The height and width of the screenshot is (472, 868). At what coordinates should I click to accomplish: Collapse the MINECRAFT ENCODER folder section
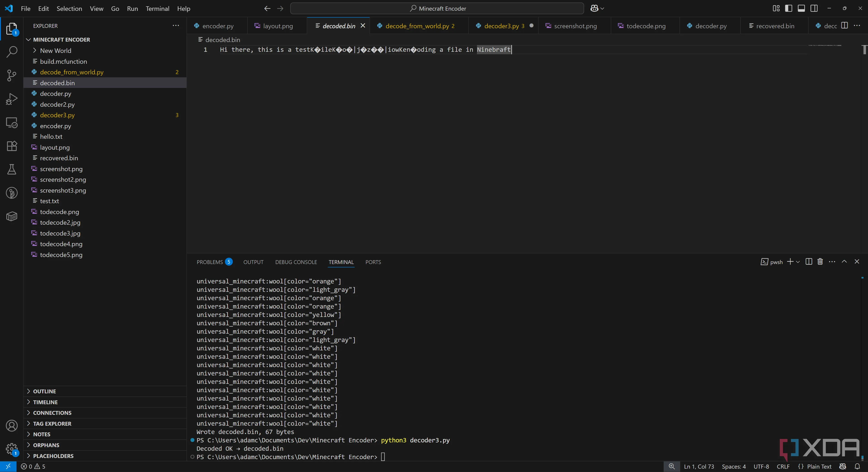pyautogui.click(x=105, y=40)
